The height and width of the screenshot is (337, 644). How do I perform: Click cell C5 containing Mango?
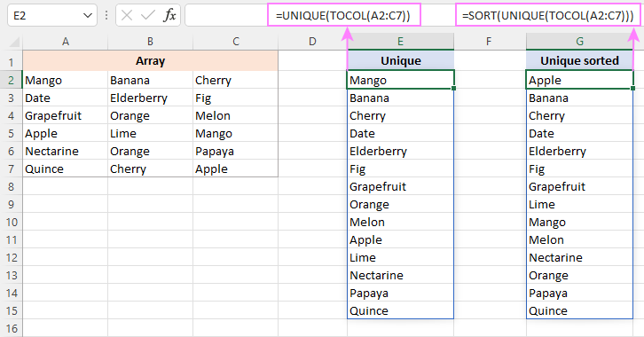click(235, 133)
